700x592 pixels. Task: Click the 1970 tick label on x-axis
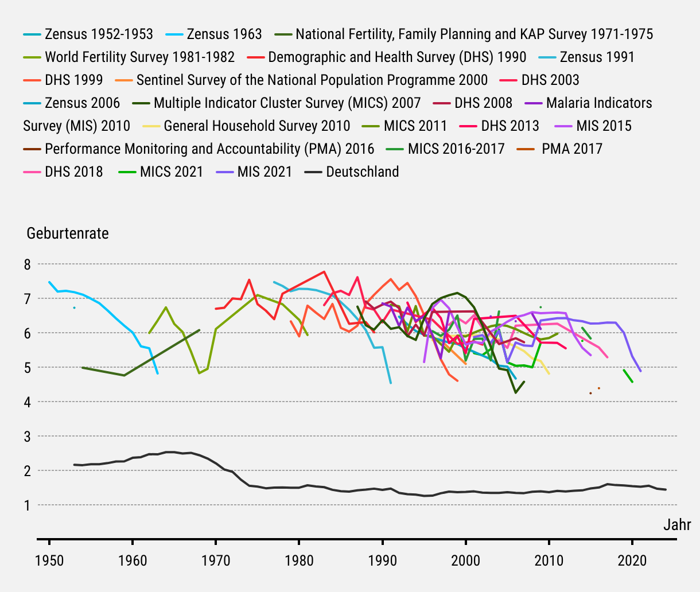tap(215, 559)
